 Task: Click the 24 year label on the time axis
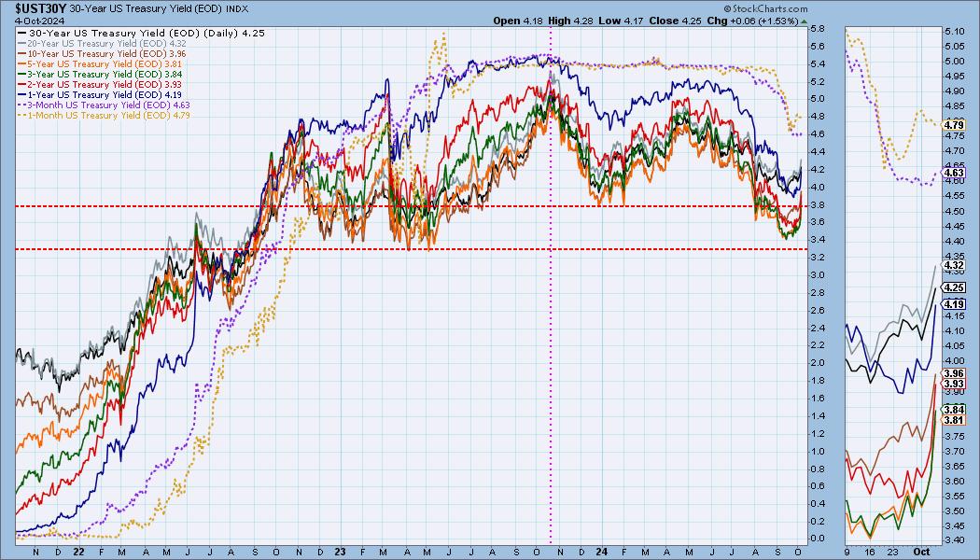(x=601, y=552)
